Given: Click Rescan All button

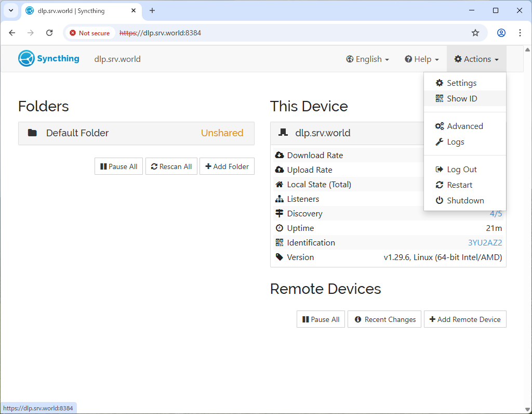Looking at the screenshot, I should (171, 166).
